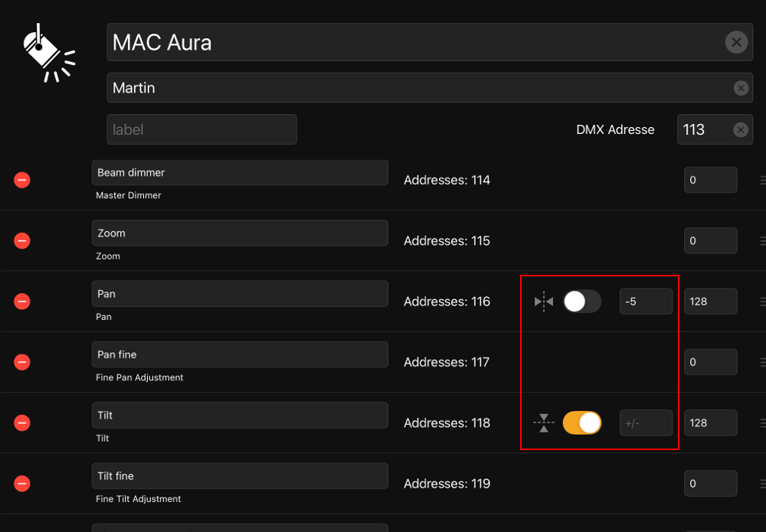This screenshot has height=532, width=766.
Task: Clear the DMX address 113 value
Action: pos(741,130)
